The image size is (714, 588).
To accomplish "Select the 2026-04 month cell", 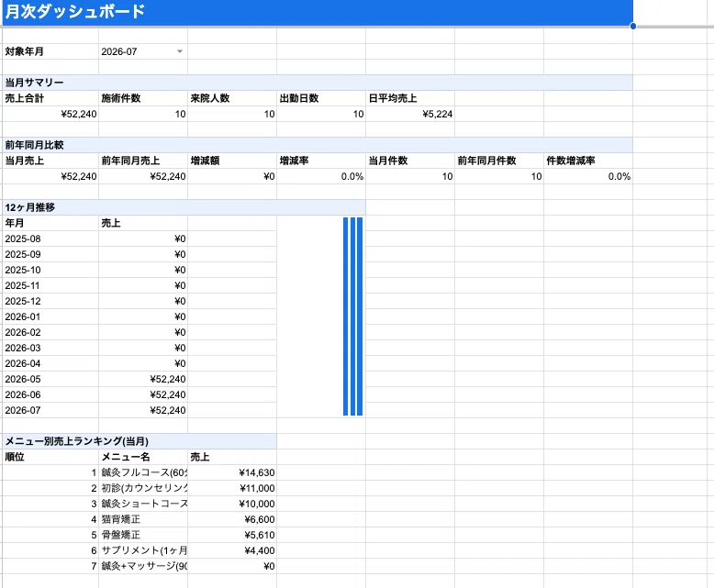I will coord(50,363).
